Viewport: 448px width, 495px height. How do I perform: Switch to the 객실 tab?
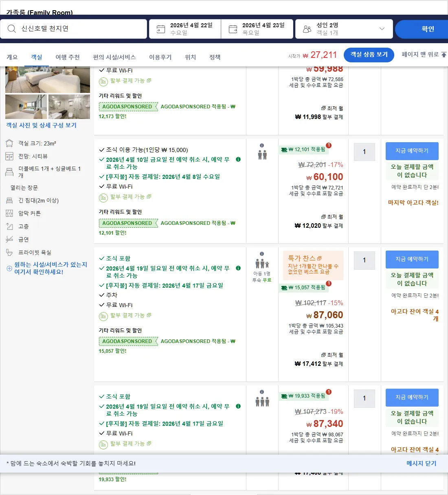coord(37,57)
